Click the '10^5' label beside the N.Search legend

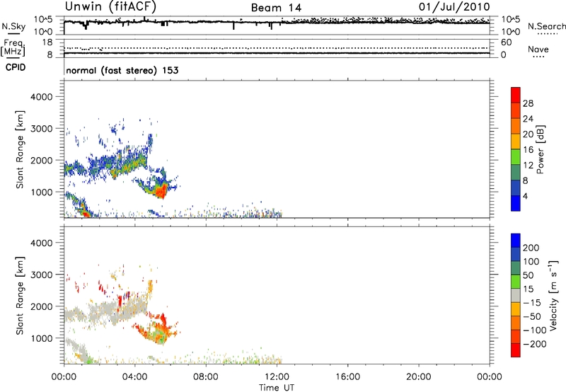click(510, 20)
